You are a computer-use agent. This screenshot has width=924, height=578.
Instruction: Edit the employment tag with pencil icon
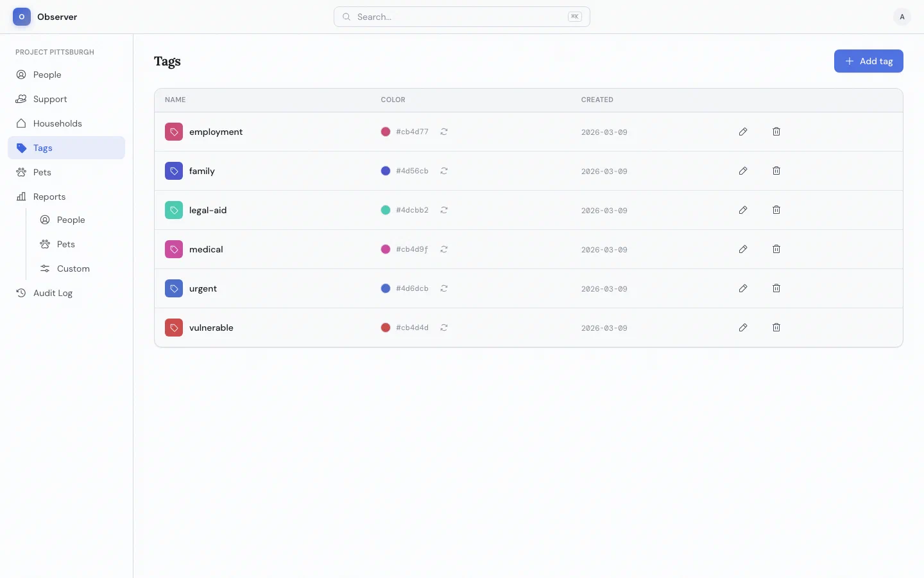743,132
